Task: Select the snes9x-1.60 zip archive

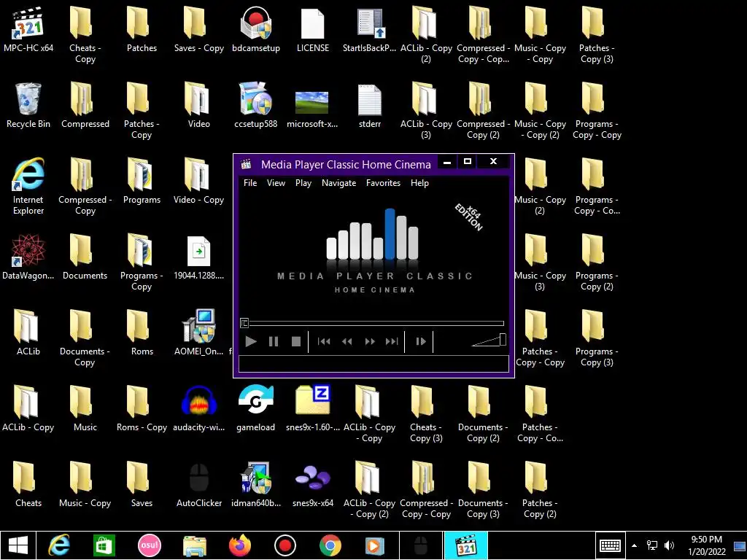Action: pyautogui.click(x=312, y=408)
